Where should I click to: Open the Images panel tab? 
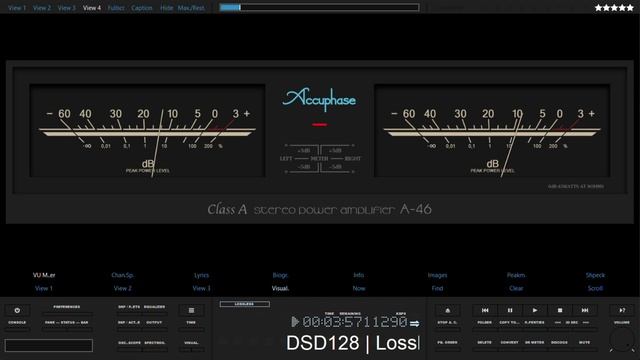point(437,275)
